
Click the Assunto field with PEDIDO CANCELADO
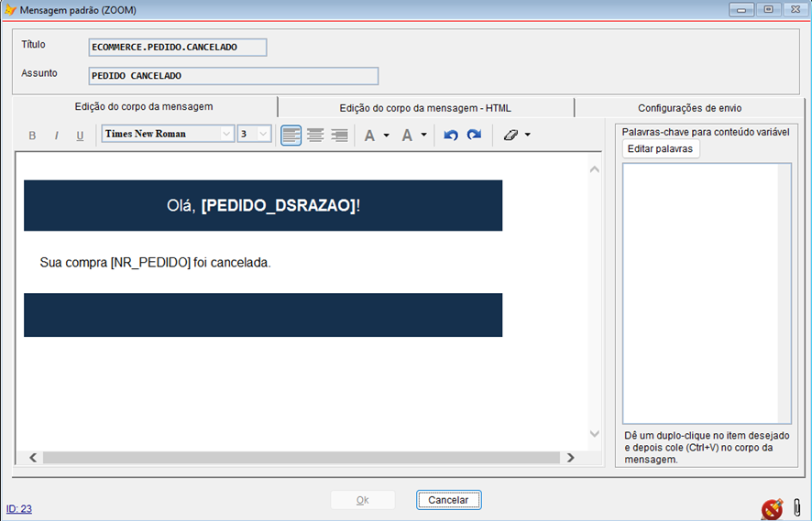[x=234, y=76]
